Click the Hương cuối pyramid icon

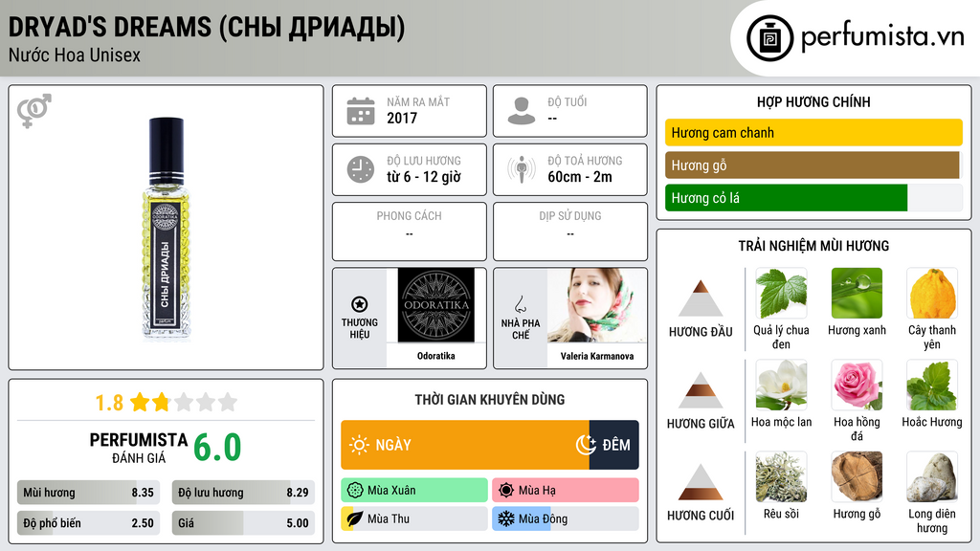(x=701, y=482)
